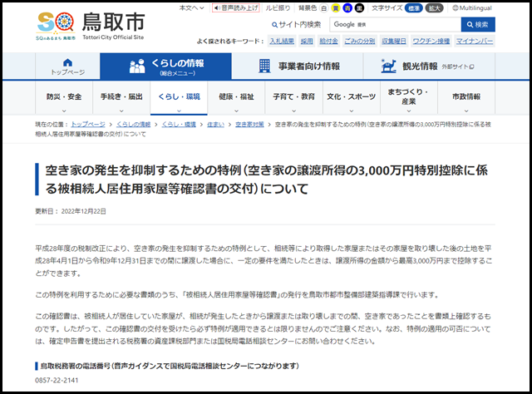
Task: Click breadcrumb link くらしの情報
Action: [x=133, y=125]
